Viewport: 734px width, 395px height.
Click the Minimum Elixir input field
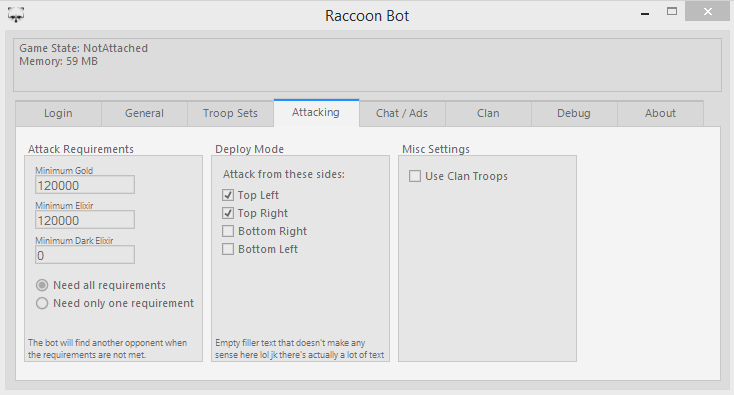point(85,220)
